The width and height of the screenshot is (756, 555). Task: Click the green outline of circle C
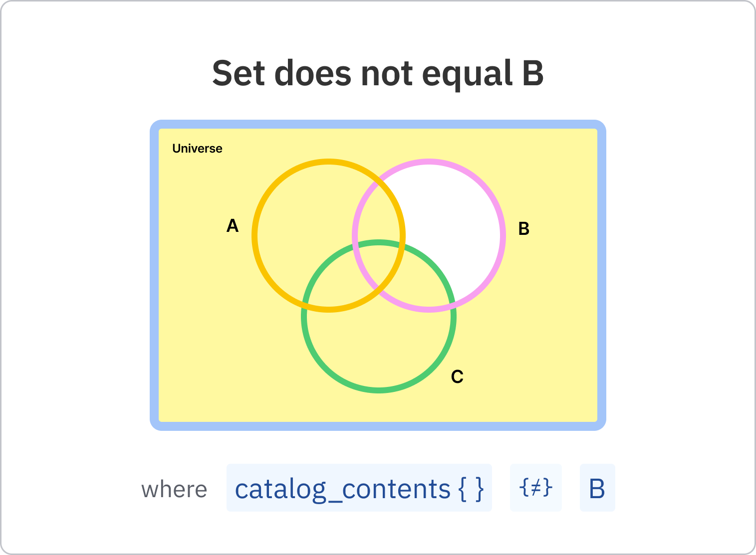379,389
